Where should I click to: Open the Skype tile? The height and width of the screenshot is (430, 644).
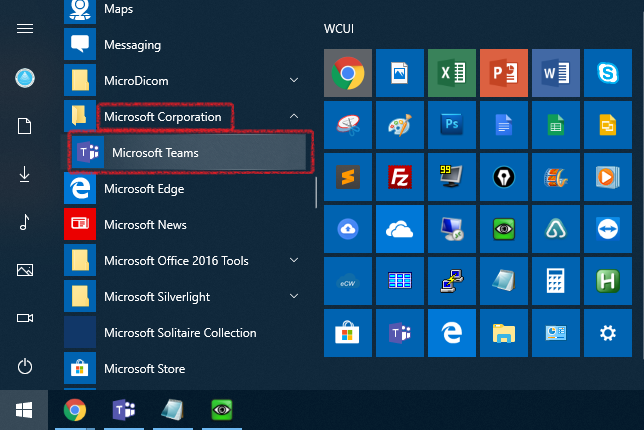click(608, 73)
